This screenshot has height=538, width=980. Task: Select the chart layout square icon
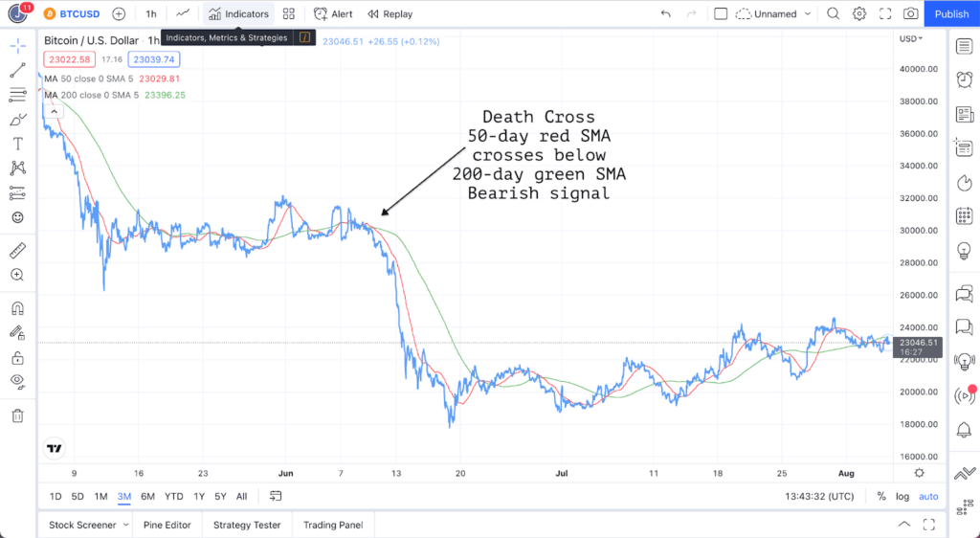tap(721, 13)
